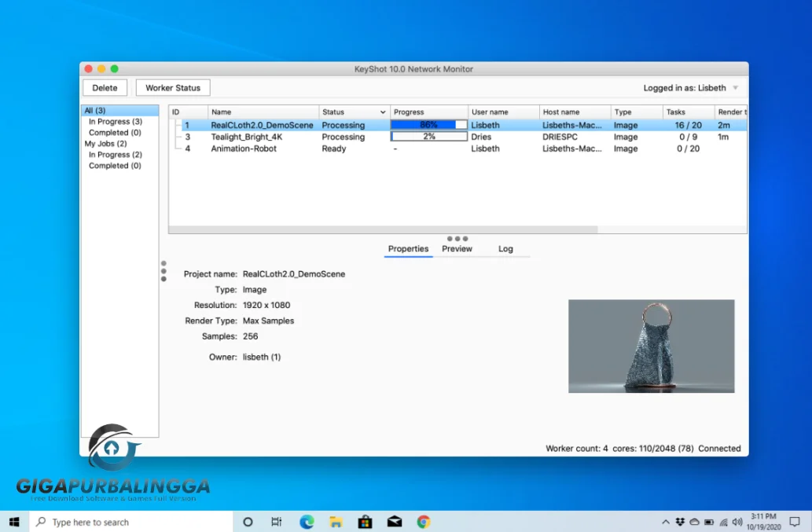Screen dimensions: 812x532
Task: Show hidden system tray icons
Action: pyautogui.click(x=667, y=522)
